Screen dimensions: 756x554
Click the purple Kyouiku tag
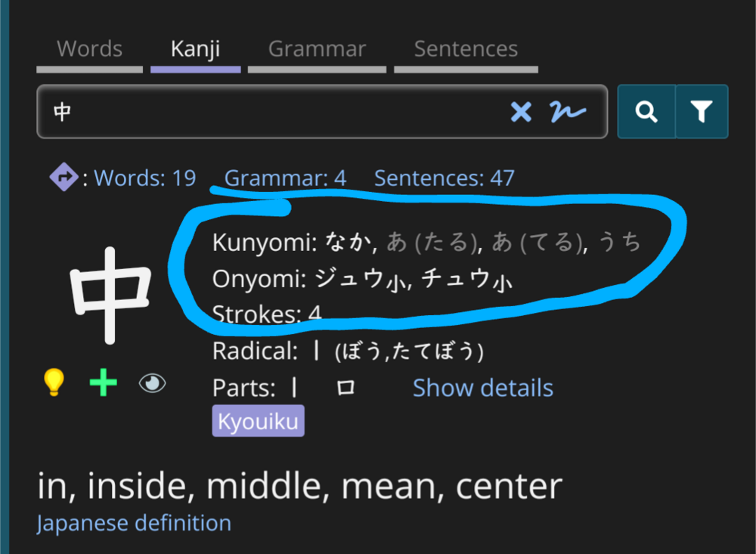click(x=258, y=422)
